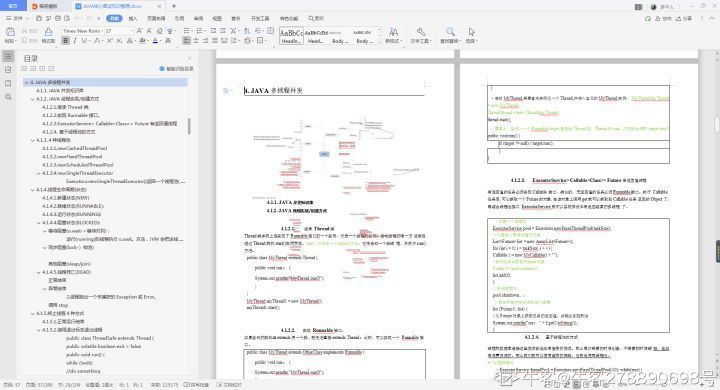
Task: Click the bulleted list icon
Action: (187, 30)
